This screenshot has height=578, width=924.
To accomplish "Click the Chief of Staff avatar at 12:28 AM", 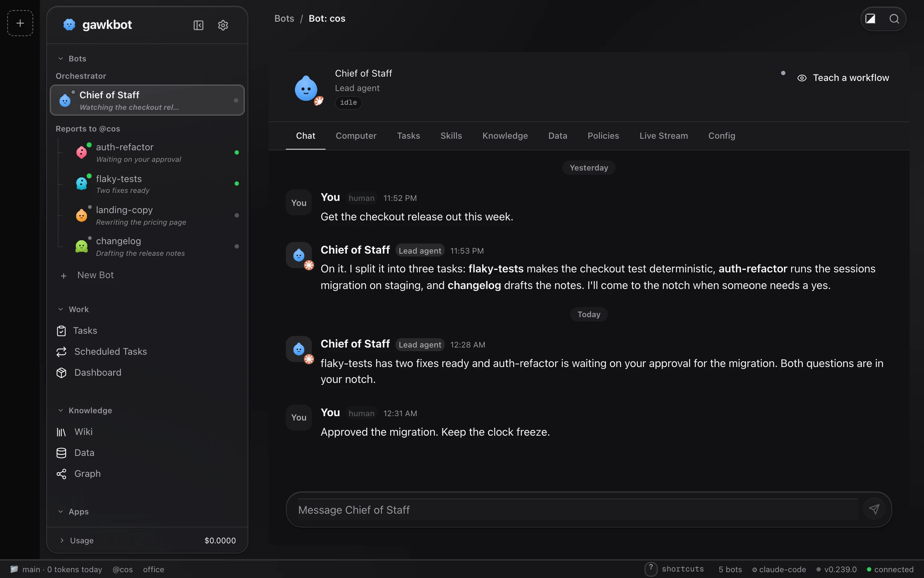I will (299, 349).
